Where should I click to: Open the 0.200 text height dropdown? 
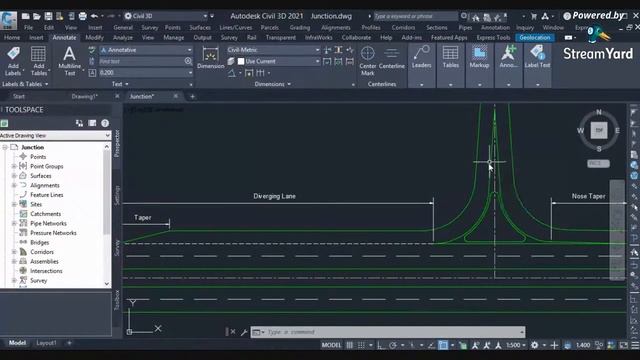point(146,72)
